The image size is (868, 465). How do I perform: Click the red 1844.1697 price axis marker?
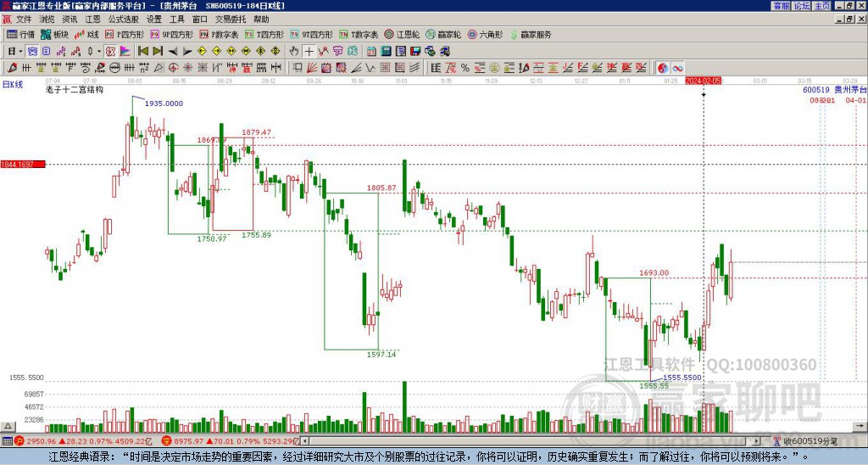click(23, 164)
